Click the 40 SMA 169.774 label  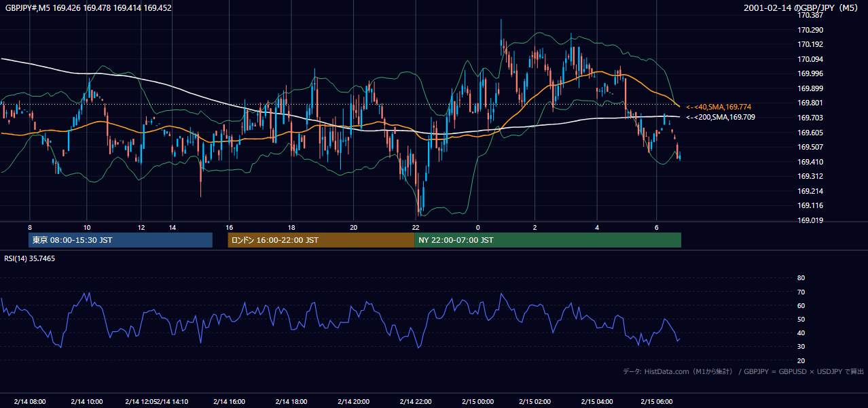(719, 107)
